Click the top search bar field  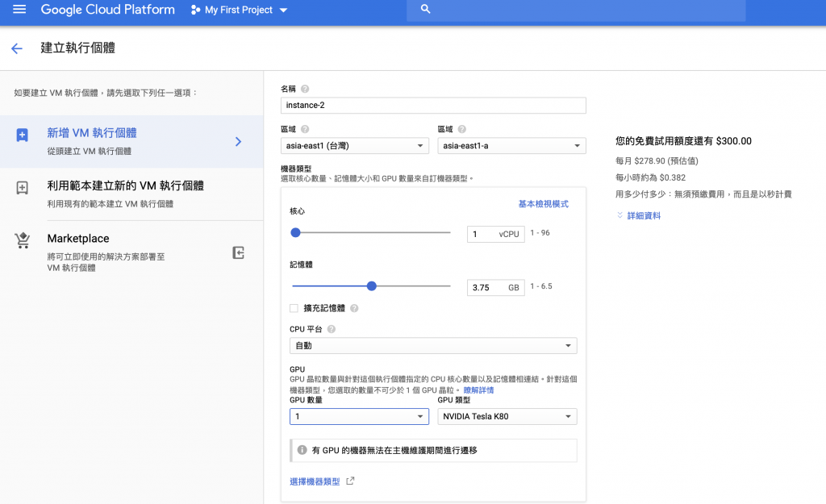point(576,10)
